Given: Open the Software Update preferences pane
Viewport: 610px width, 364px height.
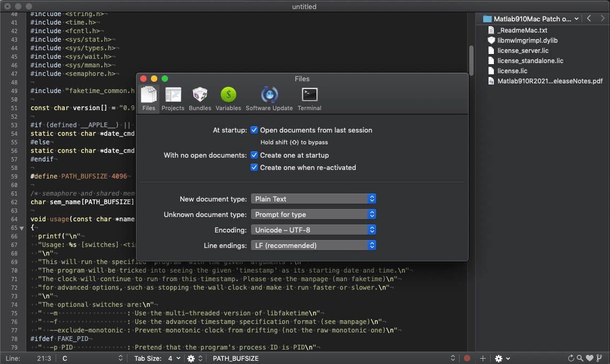Looking at the screenshot, I should click(x=269, y=99).
